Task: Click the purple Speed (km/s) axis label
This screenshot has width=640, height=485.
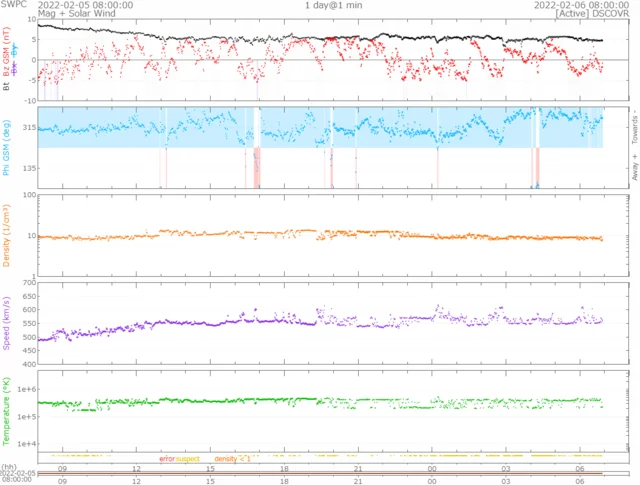Action: tap(7, 325)
